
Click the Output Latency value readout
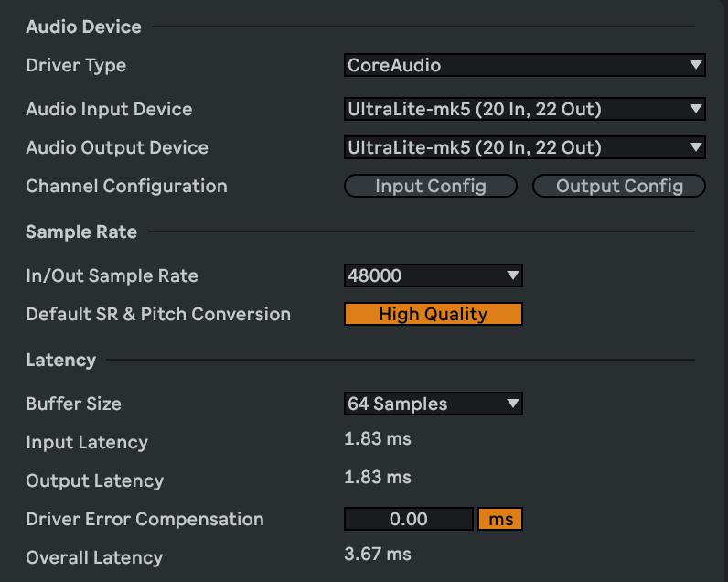pyautogui.click(x=378, y=477)
